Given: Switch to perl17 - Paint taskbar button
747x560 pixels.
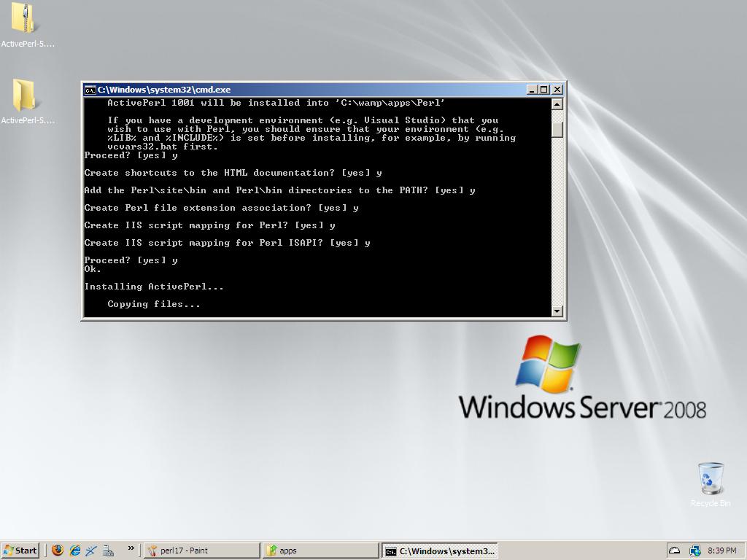Looking at the screenshot, I should pos(201,551).
